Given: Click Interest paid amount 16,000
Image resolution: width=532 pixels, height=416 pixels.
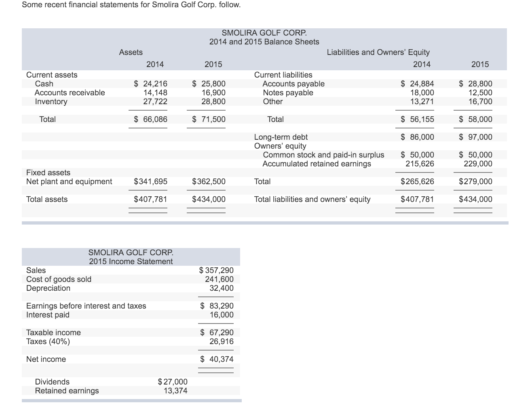Looking at the screenshot, I should 222,315.
